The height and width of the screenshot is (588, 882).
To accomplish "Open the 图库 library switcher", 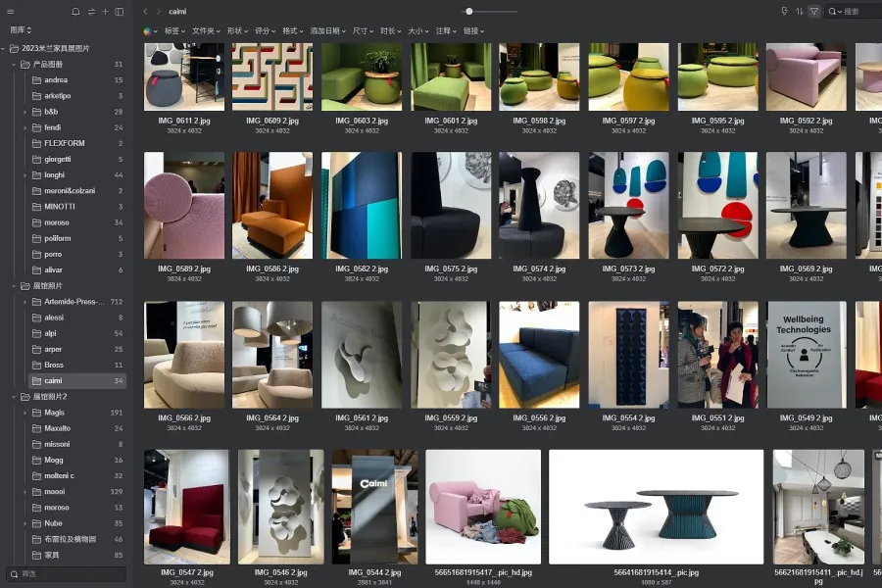I will point(21,29).
